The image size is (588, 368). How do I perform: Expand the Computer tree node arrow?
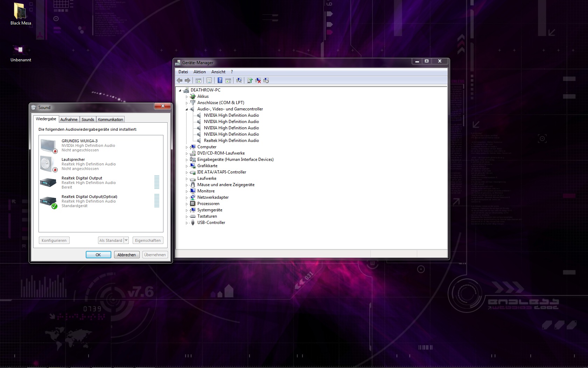coord(187,147)
